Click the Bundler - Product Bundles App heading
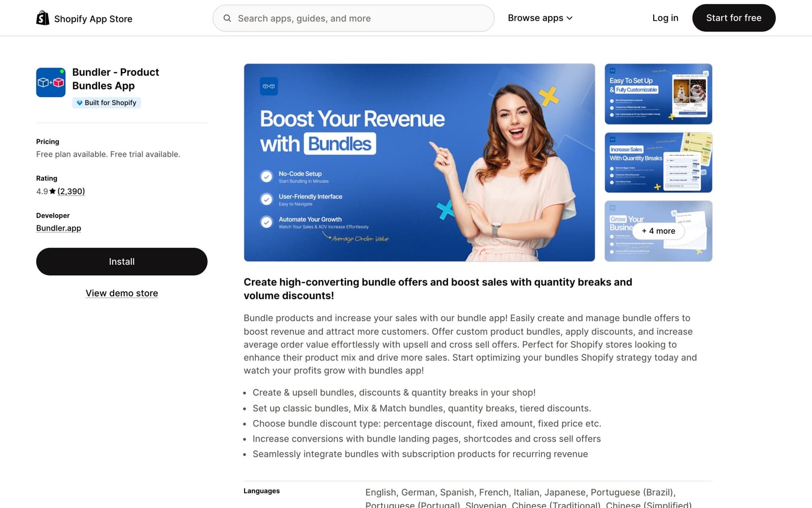Image resolution: width=812 pixels, height=508 pixels. (116, 79)
